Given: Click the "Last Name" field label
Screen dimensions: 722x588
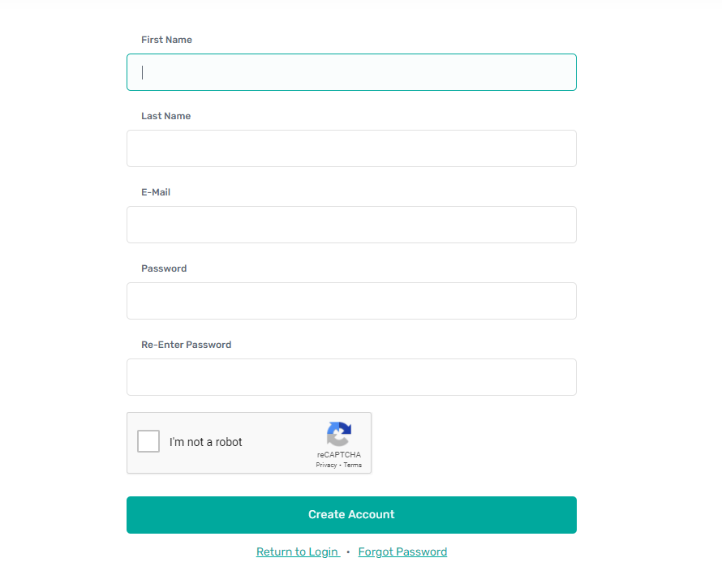Looking at the screenshot, I should pyautogui.click(x=165, y=116).
